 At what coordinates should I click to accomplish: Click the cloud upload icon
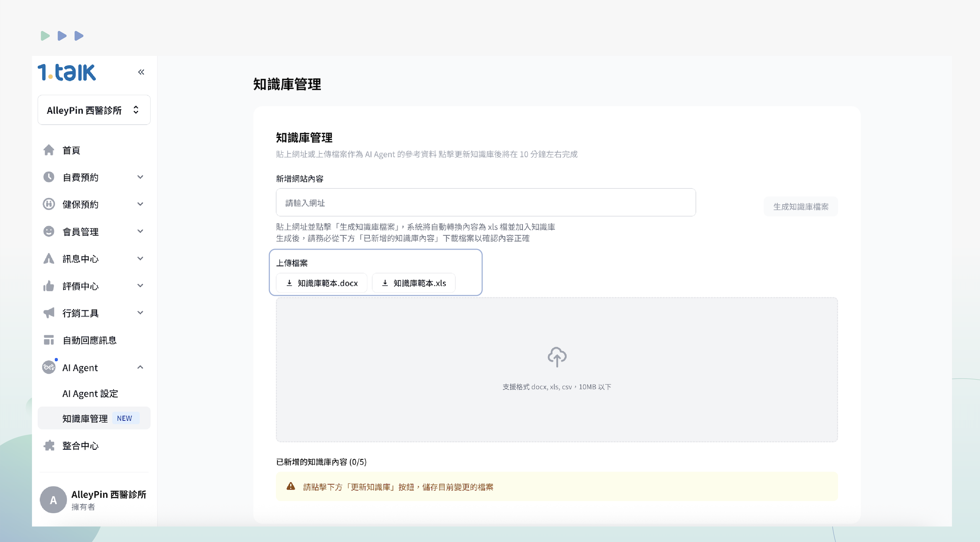click(x=557, y=357)
